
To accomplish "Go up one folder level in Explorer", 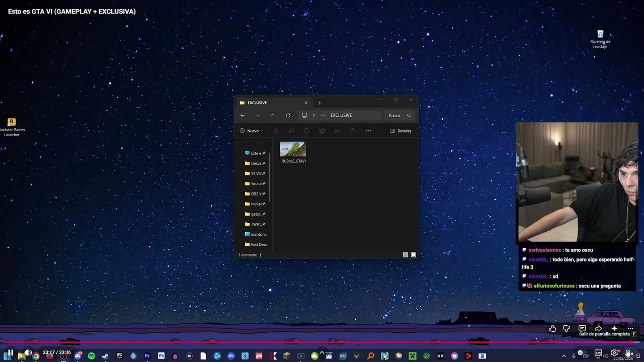I will pos(273,115).
